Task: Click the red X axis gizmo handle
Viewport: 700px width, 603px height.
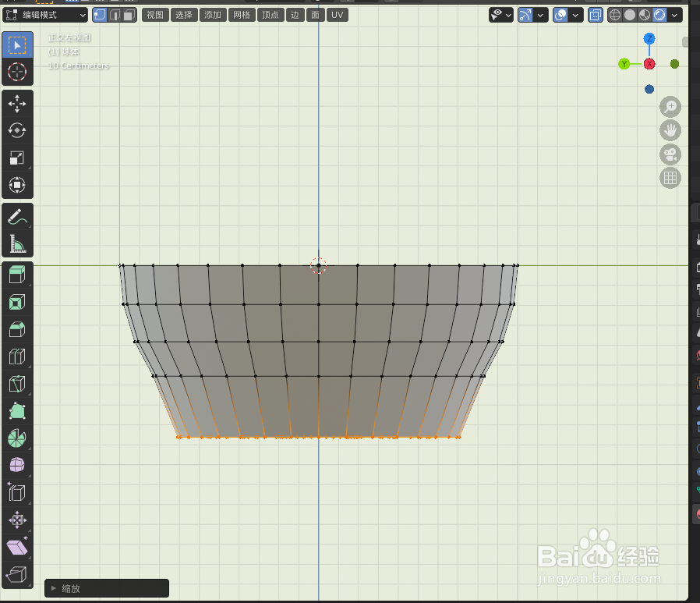Action: click(x=649, y=64)
